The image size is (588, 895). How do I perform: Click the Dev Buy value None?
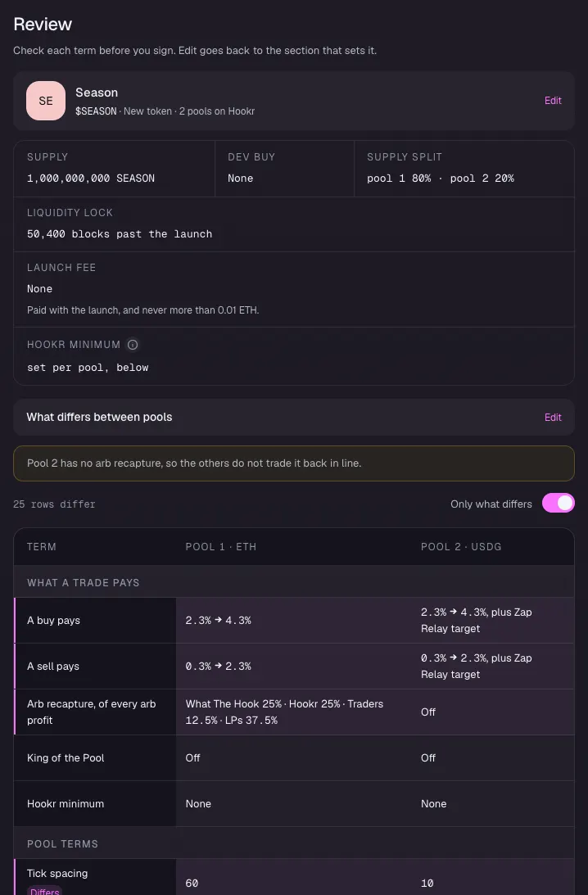(x=240, y=178)
